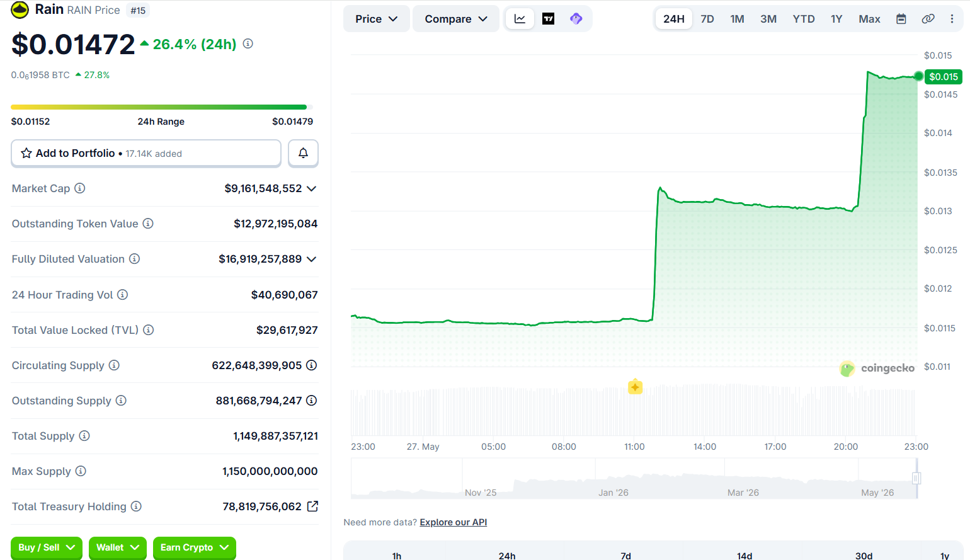Show Market Cap info tooltip icon
Screen dimensions: 970x560
(x=80, y=188)
